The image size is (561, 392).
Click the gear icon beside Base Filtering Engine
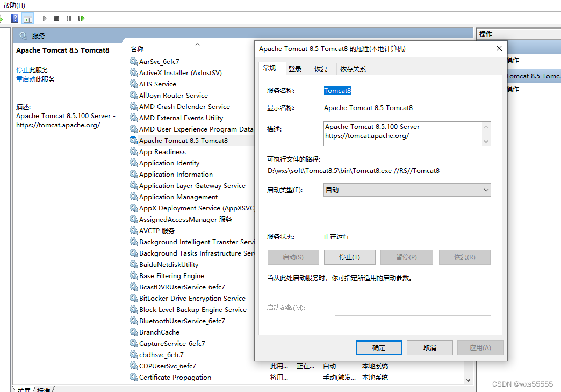click(x=133, y=275)
